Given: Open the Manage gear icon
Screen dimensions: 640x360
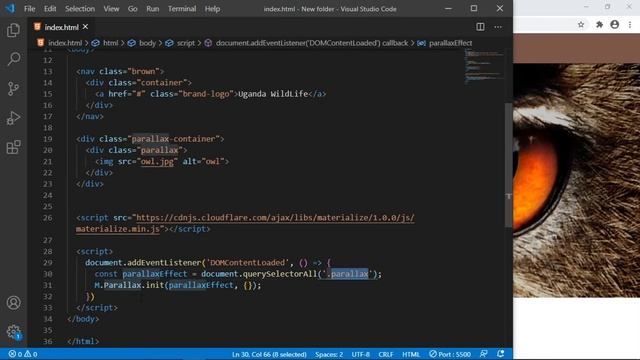Looking at the screenshot, I should click(x=13, y=332).
